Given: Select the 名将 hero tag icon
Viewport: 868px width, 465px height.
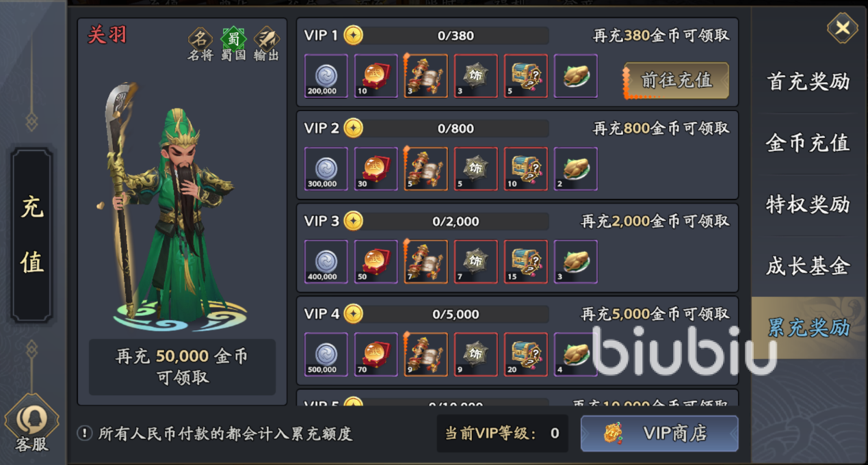Looking at the screenshot, I should point(200,38).
